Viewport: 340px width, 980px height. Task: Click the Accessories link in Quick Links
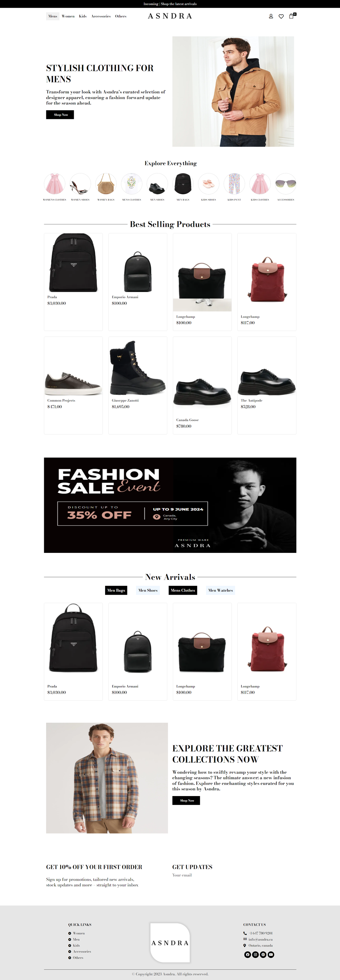point(82,951)
